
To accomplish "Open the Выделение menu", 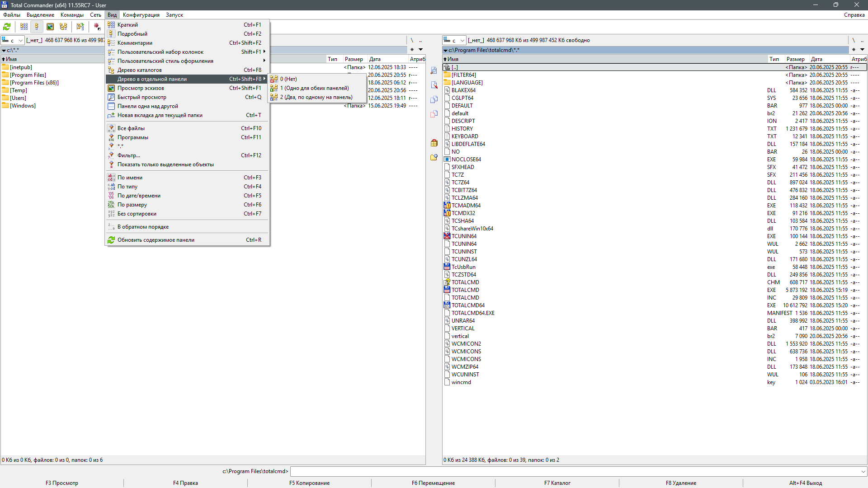I will (x=40, y=15).
